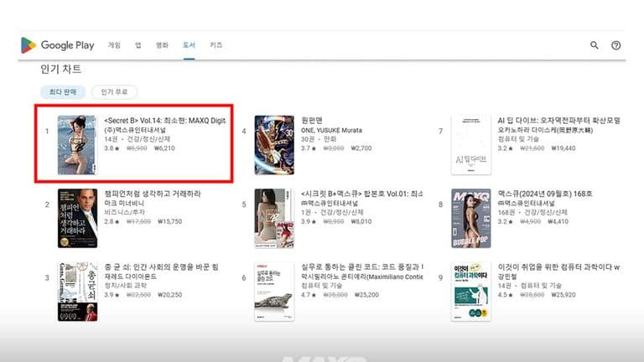644x362 pixels.
Task: Click the 총 균 쇠 book cover
Action: 77,292
